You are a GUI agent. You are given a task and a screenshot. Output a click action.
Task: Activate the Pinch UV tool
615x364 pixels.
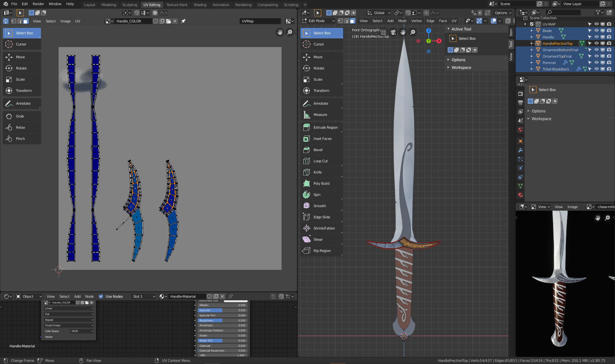click(20, 139)
